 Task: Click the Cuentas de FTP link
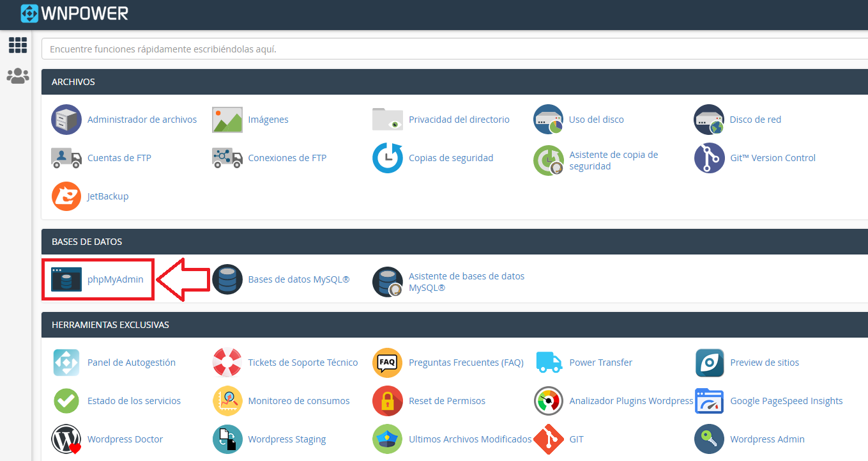(x=119, y=158)
